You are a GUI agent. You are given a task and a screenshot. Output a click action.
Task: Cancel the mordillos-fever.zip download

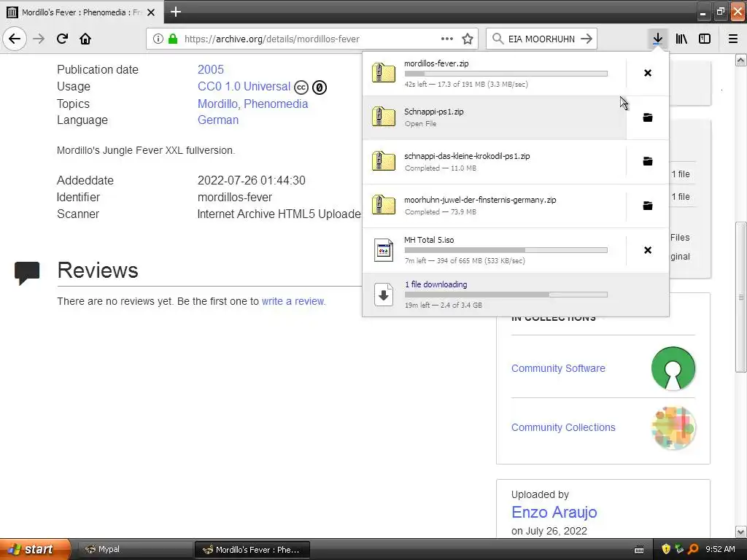pyautogui.click(x=648, y=73)
